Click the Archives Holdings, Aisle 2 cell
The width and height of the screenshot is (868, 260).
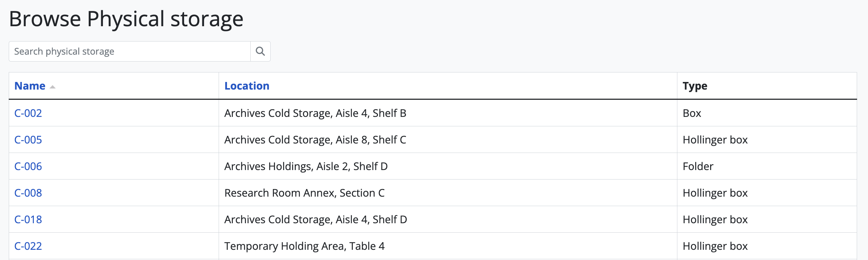pyautogui.click(x=306, y=166)
